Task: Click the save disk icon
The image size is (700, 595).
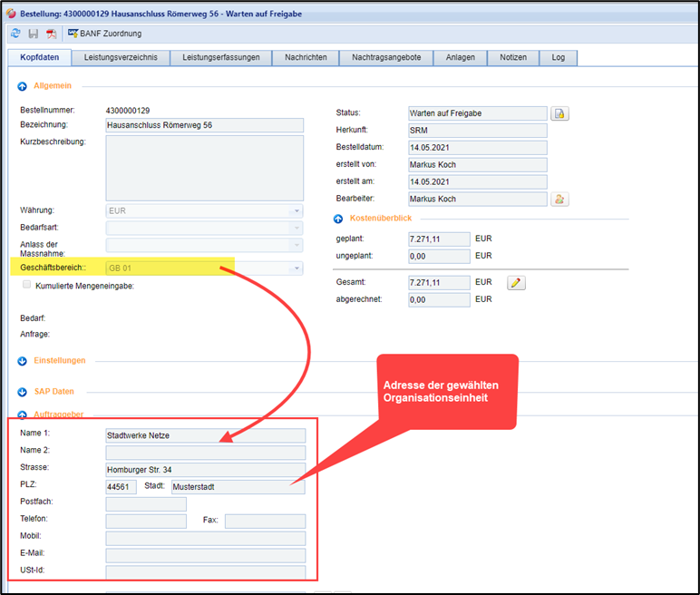Action: pyautogui.click(x=34, y=34)
